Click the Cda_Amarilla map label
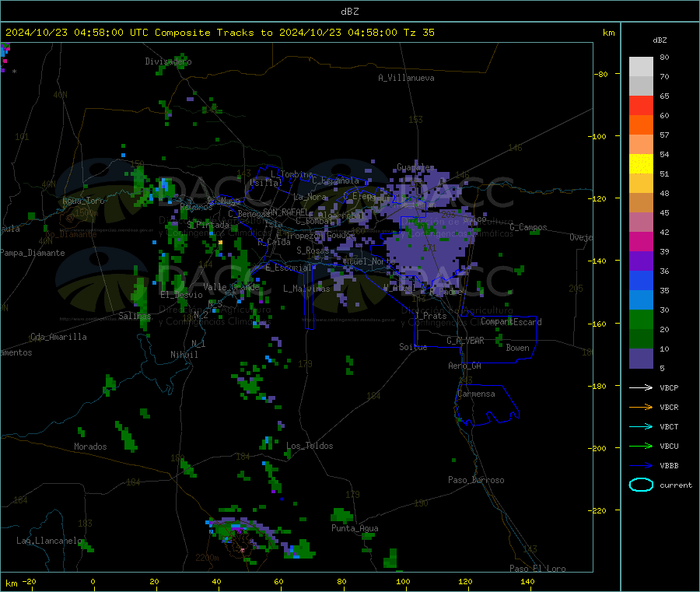The width and height of the screenshot is (700, 592). [58, 337]
